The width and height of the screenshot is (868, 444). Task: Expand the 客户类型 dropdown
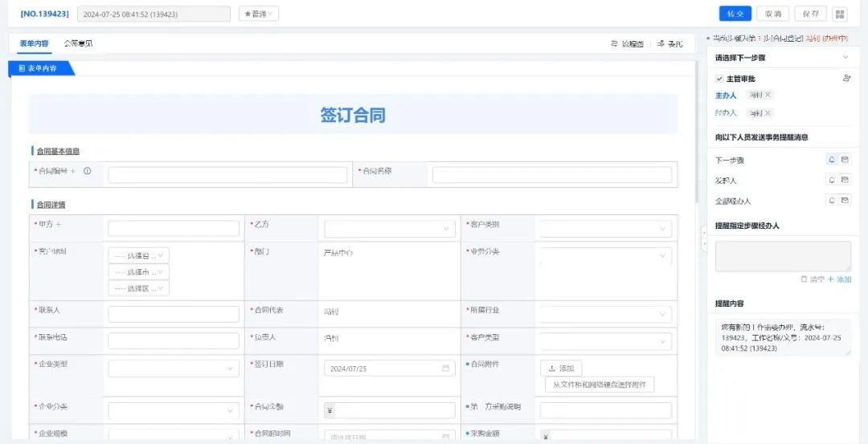coord(606,341)
